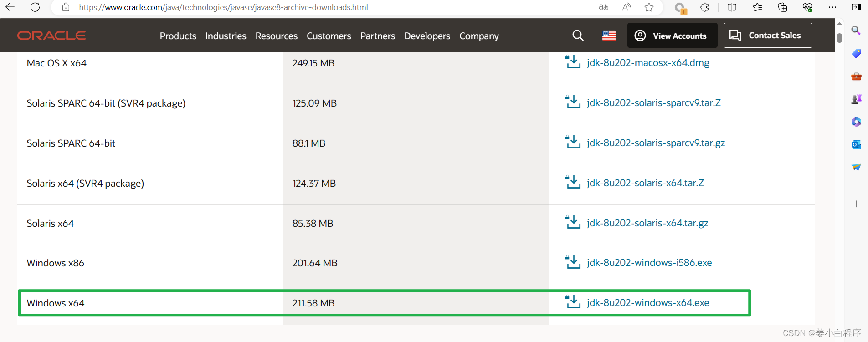Select the Windows x86 row label
The width and height of the screenshot is (868, 342).
56,263
